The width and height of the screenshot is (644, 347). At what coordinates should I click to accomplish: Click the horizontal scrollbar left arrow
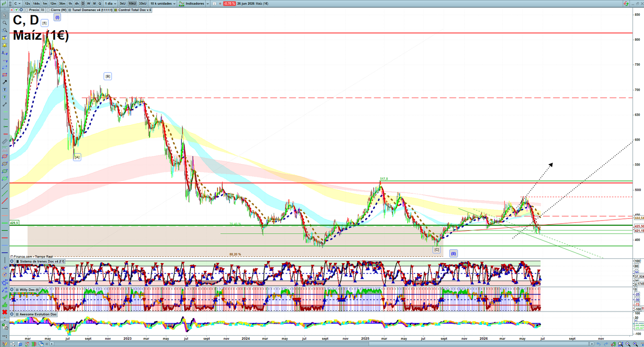tap(52, 344)
